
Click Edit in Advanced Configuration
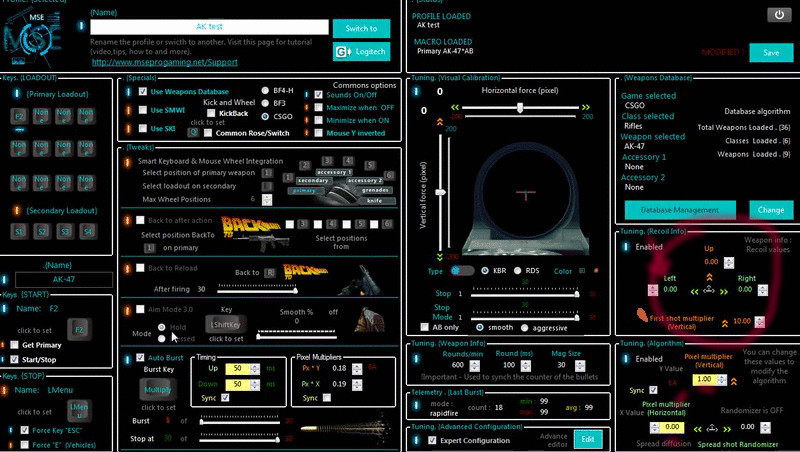(588, 439)
